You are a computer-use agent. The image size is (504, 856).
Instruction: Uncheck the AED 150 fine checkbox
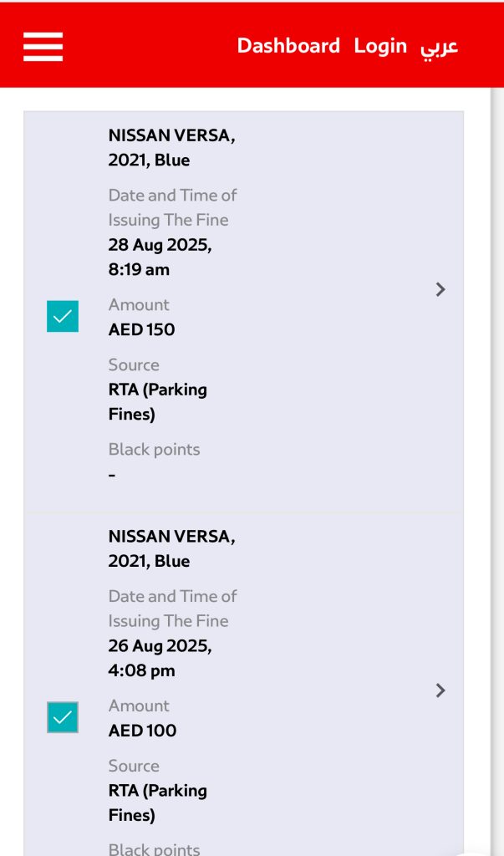click(63, 316)
